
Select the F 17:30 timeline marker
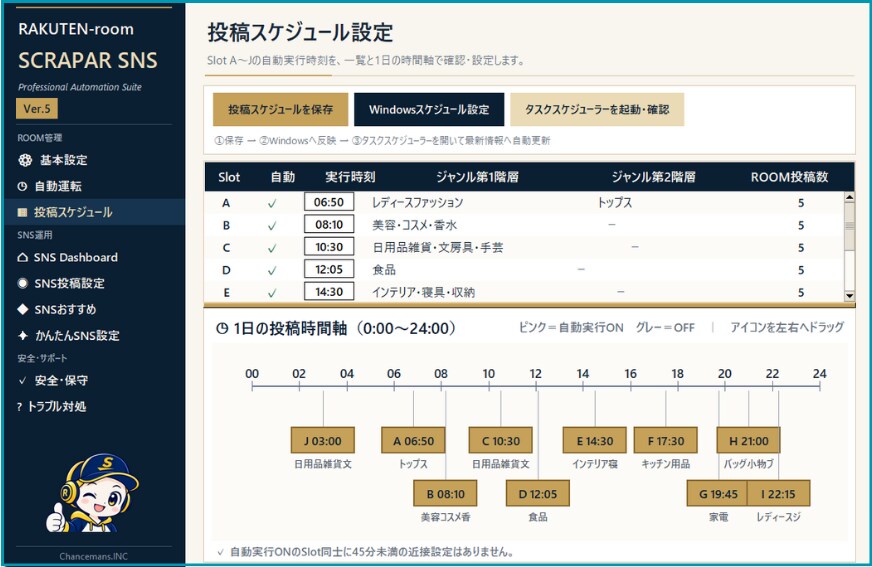(666, 441)
